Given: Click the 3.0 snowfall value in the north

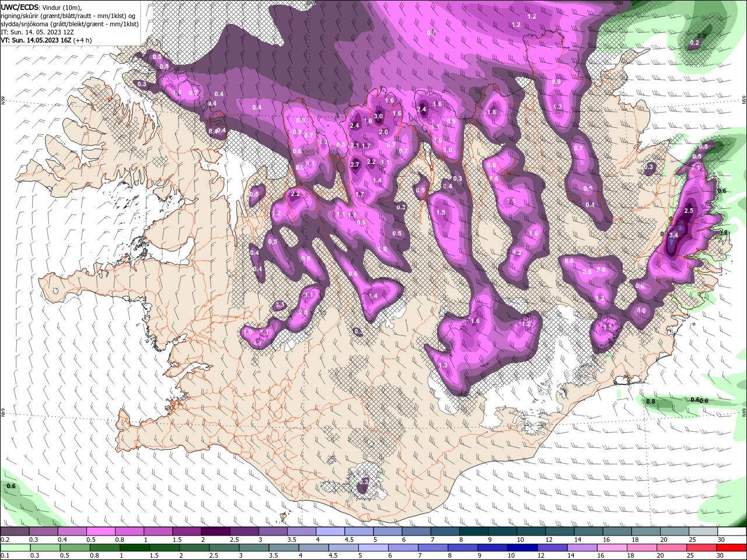Looking at the screenshot, I should coord(378,116).
